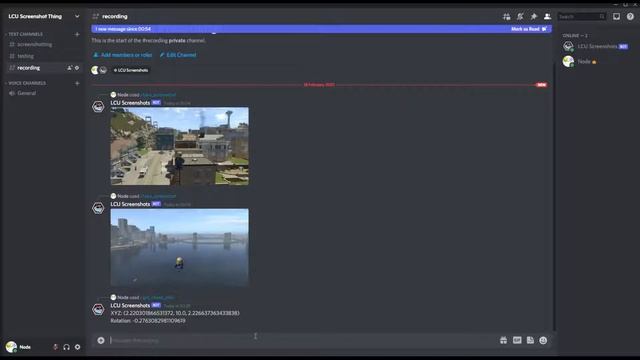Select the recording channel
Screen dimensions: 640x360
click(43, 68)
